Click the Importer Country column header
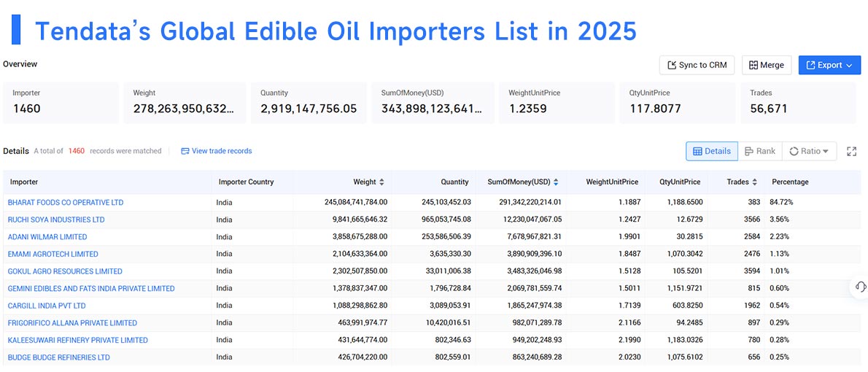The width and height of the screenshot is (868, 372). (246, 182)
